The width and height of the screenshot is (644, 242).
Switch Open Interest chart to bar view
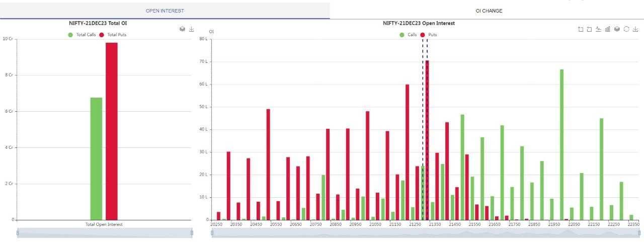pyautogui.click(x=608, y=29)
